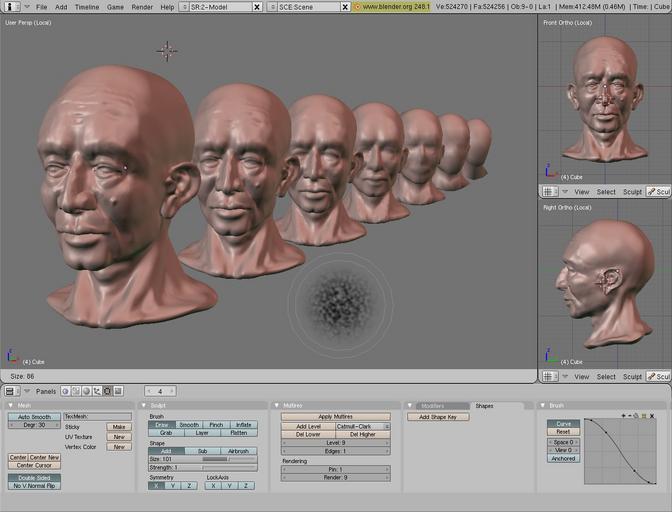Open the Catmull-Clark subdivision type dropdown
The image size is (672, 512).
(363, 426)
